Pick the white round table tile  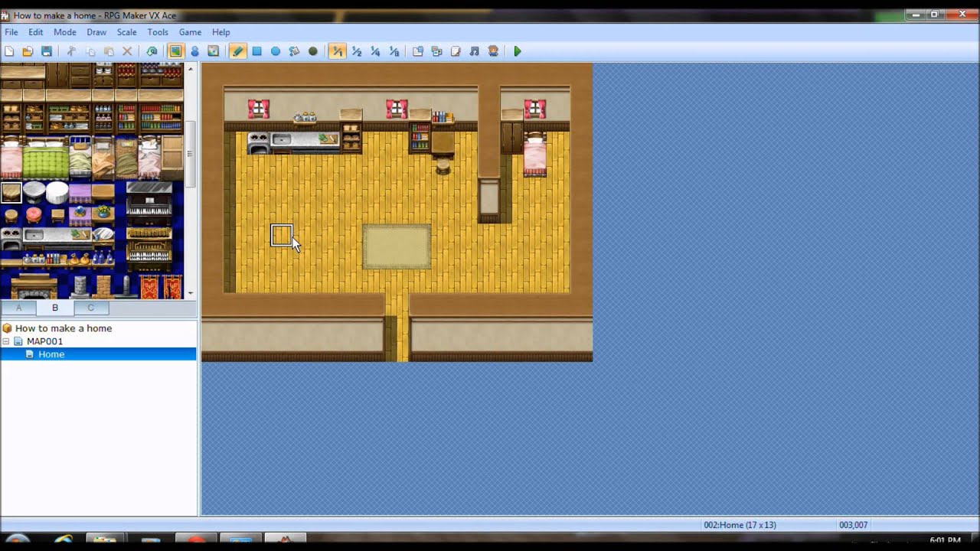coord(57,192)
